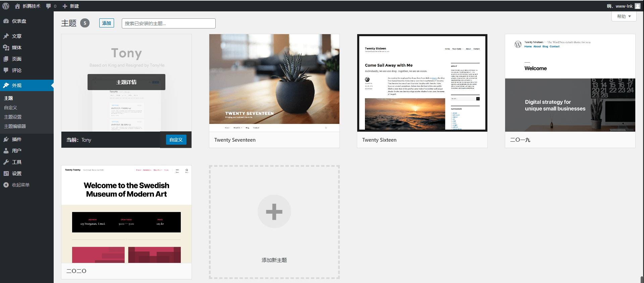The image size is (644, 283).
Task: Click the large plus icon to add theme
Action: [274, 211]
